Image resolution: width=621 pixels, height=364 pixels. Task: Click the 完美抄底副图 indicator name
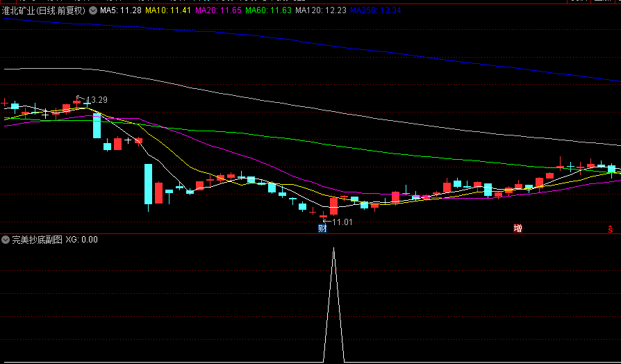point(37,240)
